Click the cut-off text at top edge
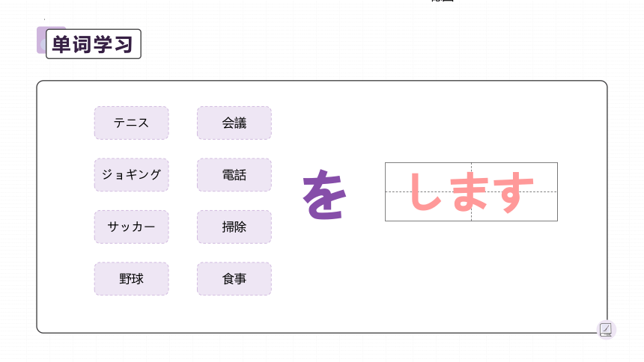The width and height of the screenshot is (644, 362). click(x=443, y=1)
